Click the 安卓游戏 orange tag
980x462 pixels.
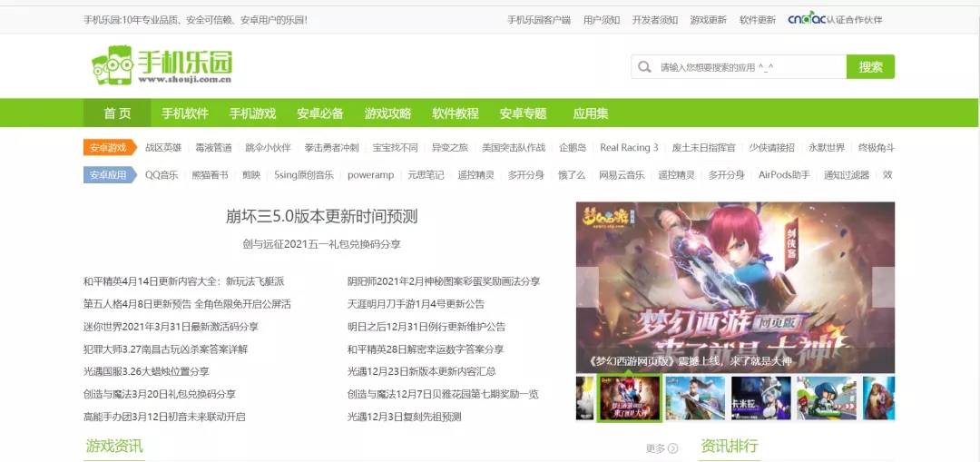pyautogui.click(x=110, y=148)
